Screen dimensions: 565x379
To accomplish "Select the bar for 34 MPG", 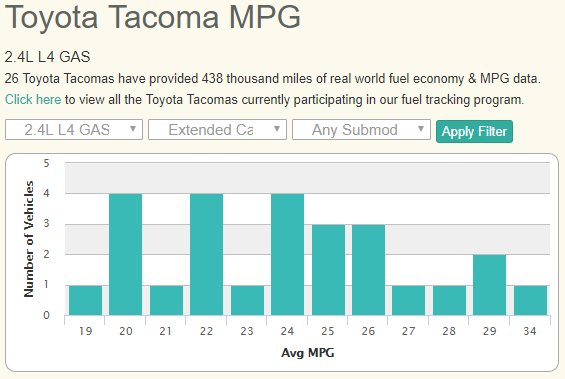I will tap(530, 300).
